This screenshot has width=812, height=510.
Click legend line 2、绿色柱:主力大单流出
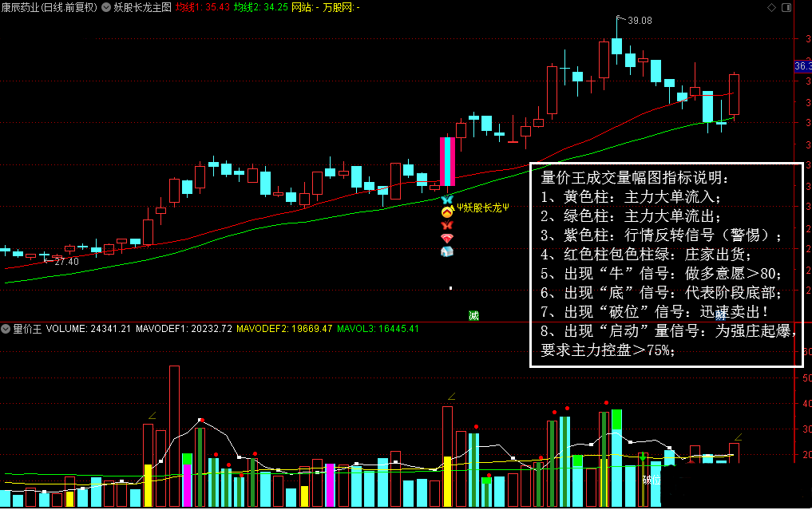(x=631, y=216)
